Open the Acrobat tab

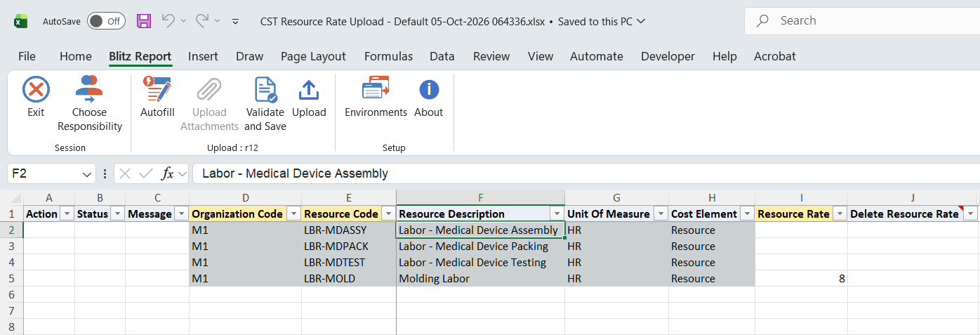775,56
